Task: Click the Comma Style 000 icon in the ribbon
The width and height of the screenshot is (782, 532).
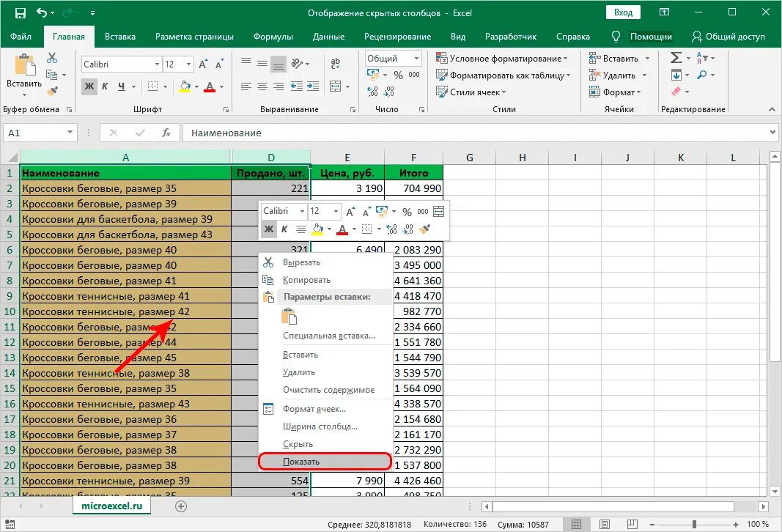Action: (414, 75)
